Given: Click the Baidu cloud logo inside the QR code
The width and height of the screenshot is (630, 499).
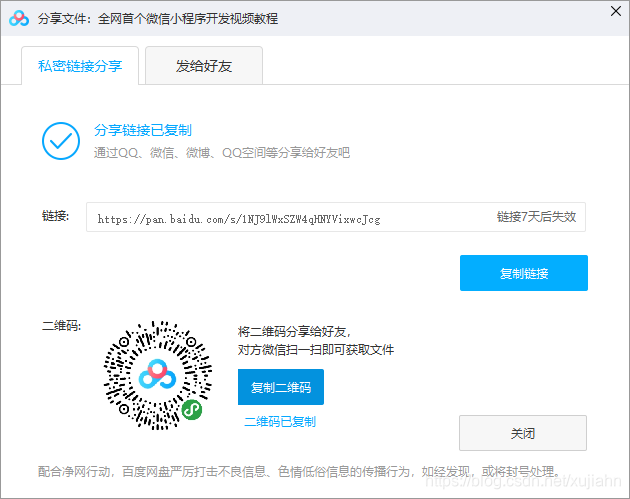Looking at the screenshot, I should point(158,374).
